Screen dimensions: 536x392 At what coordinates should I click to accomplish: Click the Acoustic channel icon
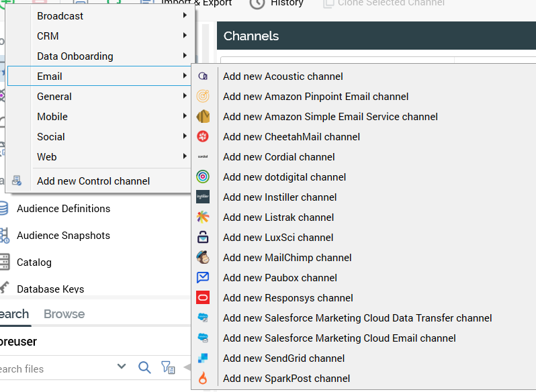(x=203, y=77)
